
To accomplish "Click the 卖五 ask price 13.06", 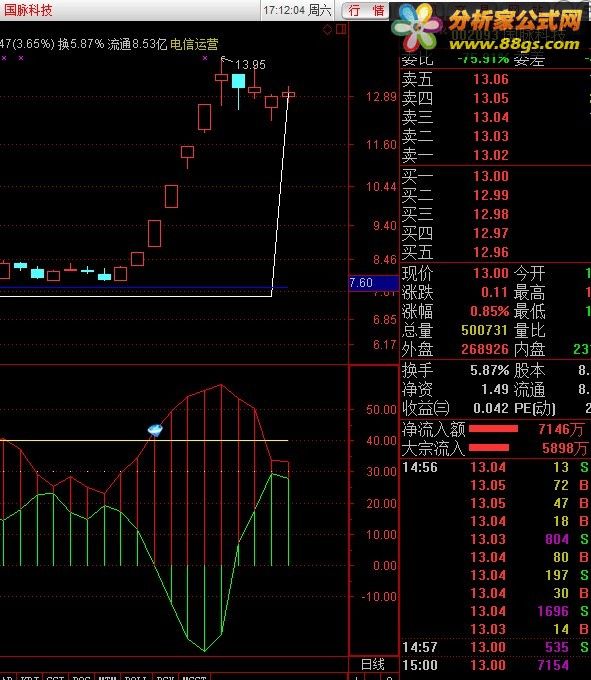I will coord(490,79).
